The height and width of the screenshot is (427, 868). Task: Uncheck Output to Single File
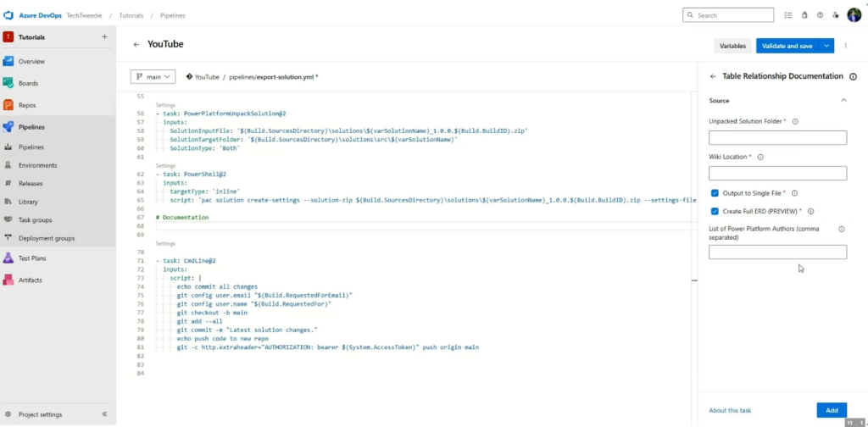click(715, 193)
